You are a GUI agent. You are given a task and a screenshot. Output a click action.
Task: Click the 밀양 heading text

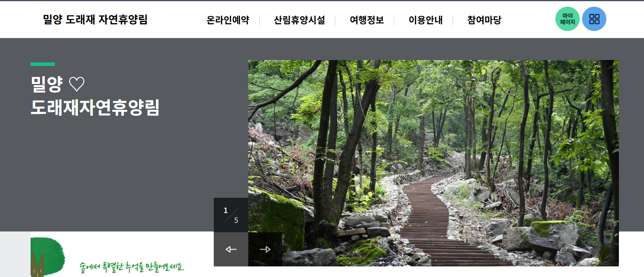click(47, 84)
